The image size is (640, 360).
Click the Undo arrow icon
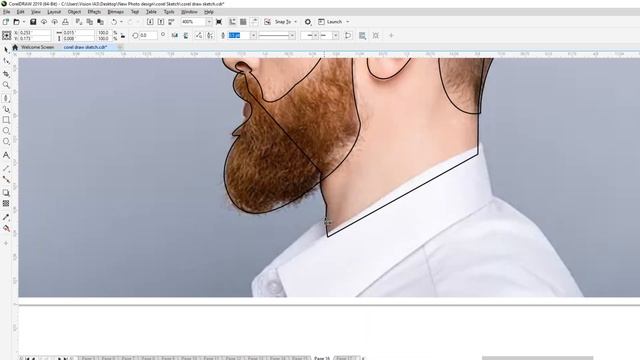(x=114, y=22)
